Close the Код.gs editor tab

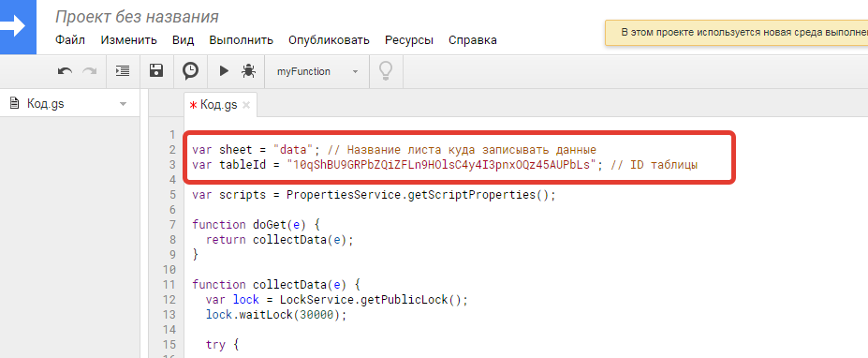[x=246, y=105]
